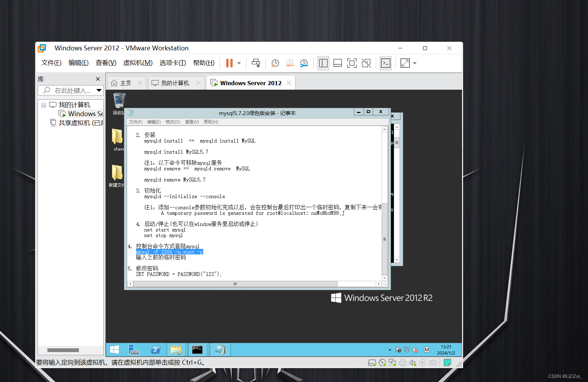This screenshot has height=382, width=588.
Task: Toggle the thumbnail bar view
Action: click(337, 63)
